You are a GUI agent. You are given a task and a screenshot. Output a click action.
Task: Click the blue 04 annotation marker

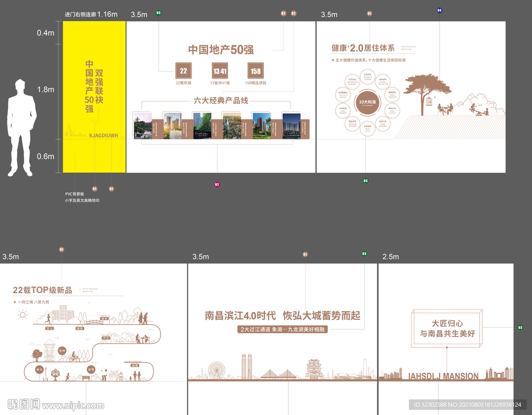[x=440, y=10]
